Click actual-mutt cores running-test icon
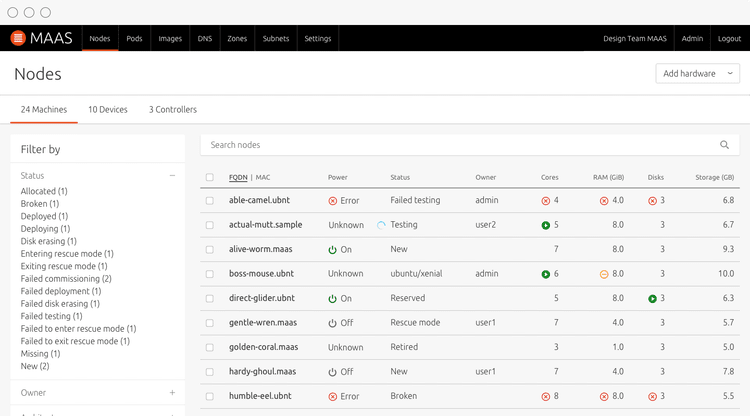This screenshot has width=750, height=416. [545, 225]
